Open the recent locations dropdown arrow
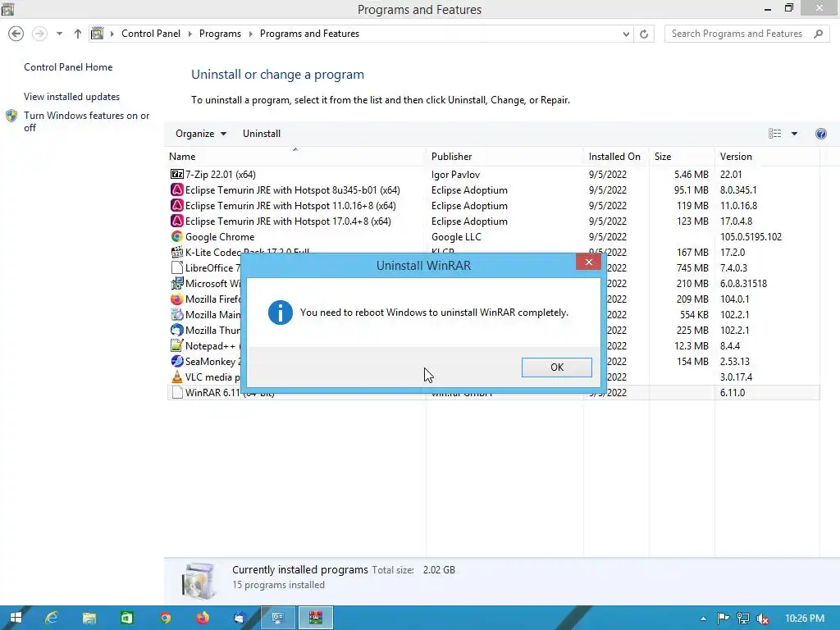This screenshot has width=840, height=630. pyautogui.click(x=59, y=34)
